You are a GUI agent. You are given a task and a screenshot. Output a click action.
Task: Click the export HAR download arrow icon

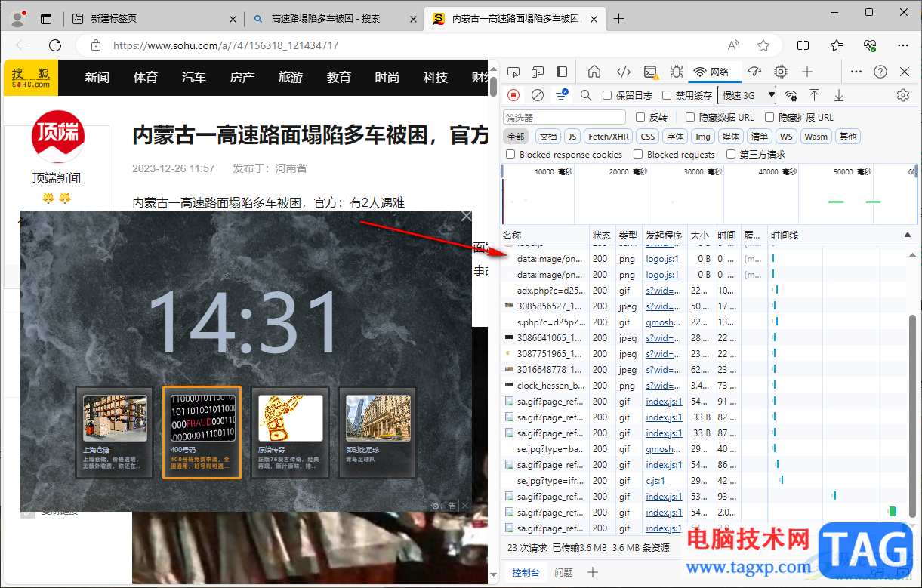[838, 95]
